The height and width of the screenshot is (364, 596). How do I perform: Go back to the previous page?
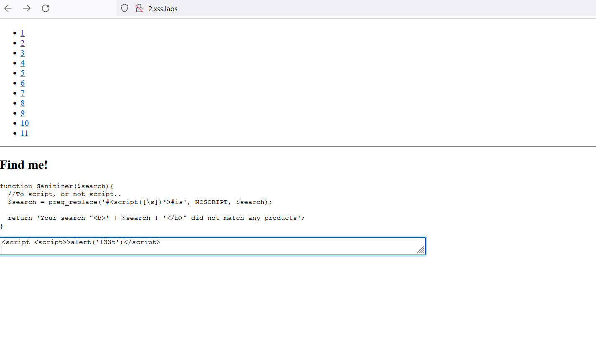coord(8,8)
